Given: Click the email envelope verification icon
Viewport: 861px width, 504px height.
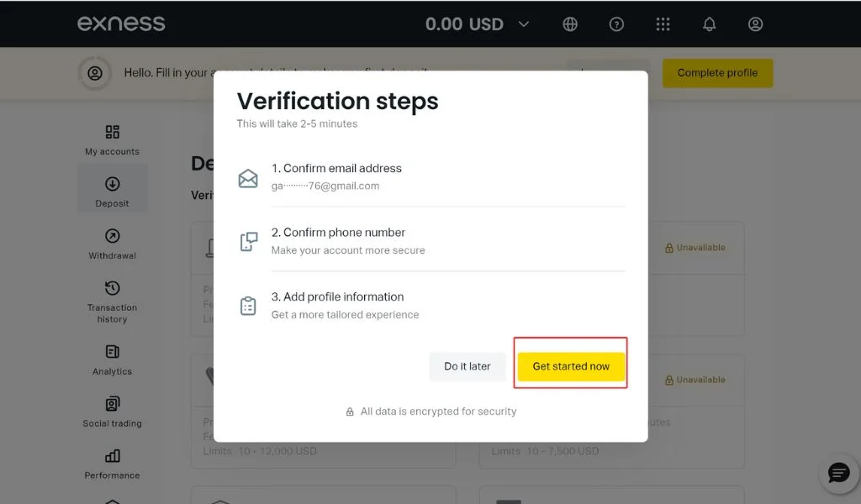Looking at the screenshot, I should (248, 178).
